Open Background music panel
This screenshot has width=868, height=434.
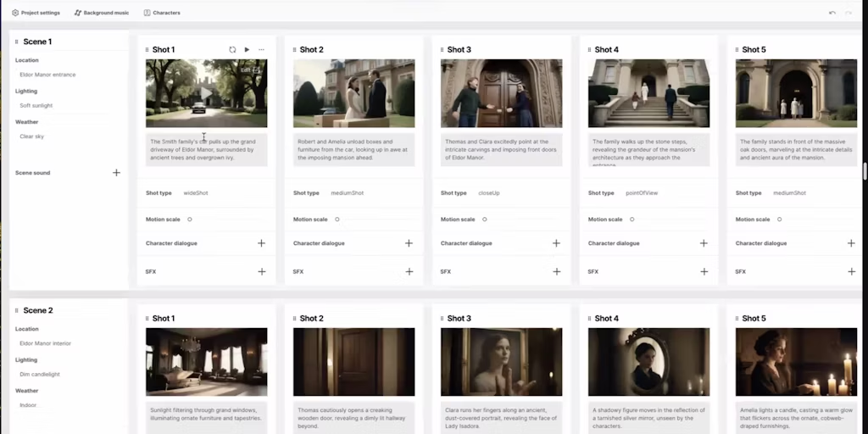pos(101,13)
